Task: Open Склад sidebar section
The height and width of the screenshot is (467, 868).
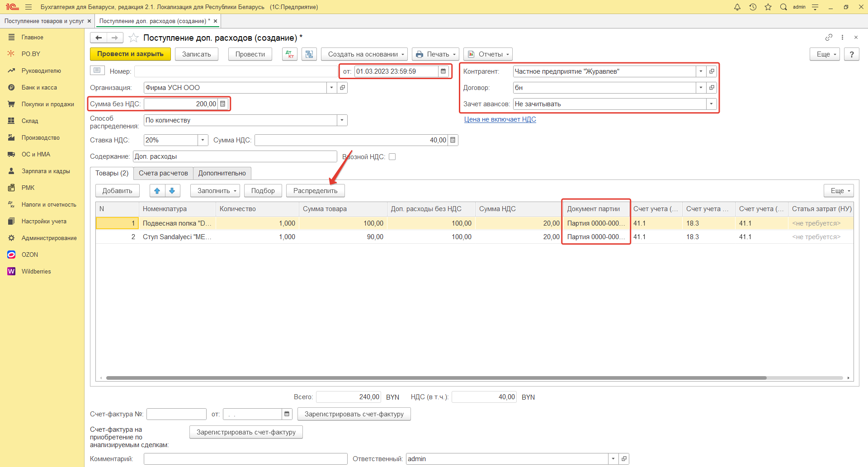Action: coord(30,121)
